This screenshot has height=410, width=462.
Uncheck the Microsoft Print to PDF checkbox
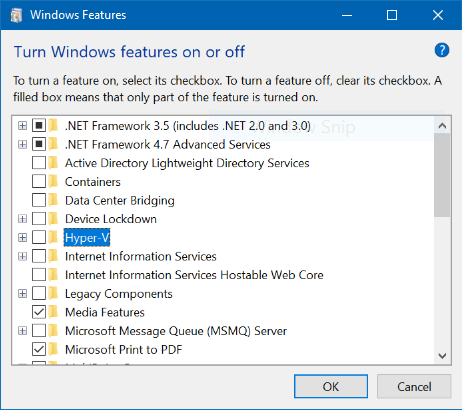tap(39, 350)
